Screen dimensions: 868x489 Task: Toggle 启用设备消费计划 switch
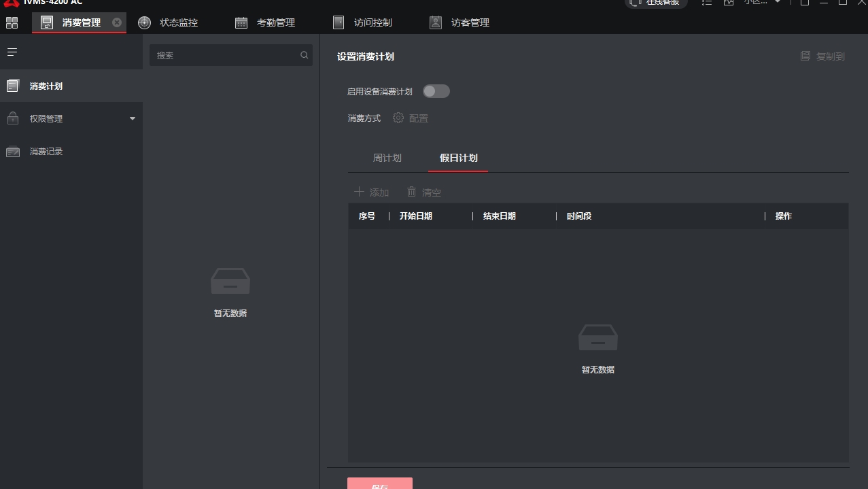click(x=436, y=91)
